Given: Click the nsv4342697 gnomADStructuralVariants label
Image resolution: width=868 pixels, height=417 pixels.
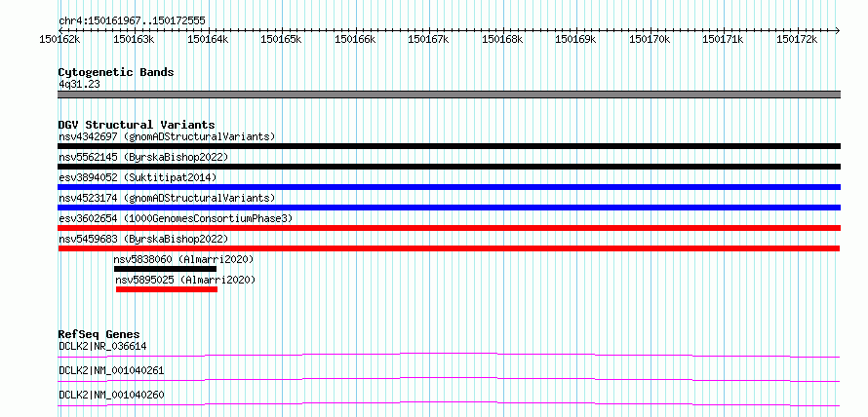Looking at the screenshot, I should [167, 136].
